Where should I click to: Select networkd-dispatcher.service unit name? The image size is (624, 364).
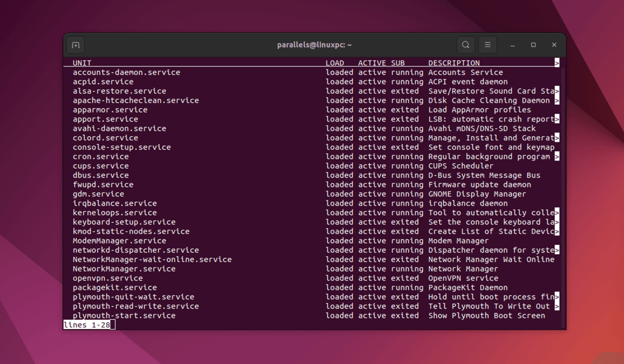coord(136,250)
